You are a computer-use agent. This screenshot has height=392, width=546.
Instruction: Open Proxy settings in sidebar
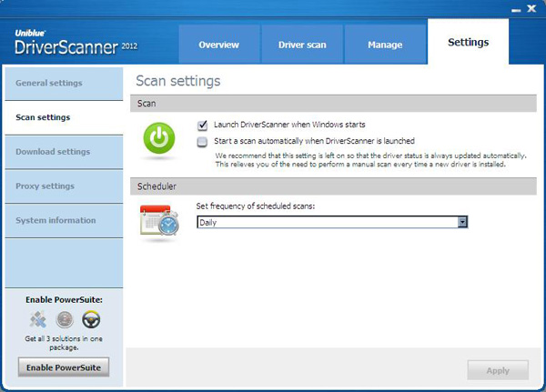(64, 186)
